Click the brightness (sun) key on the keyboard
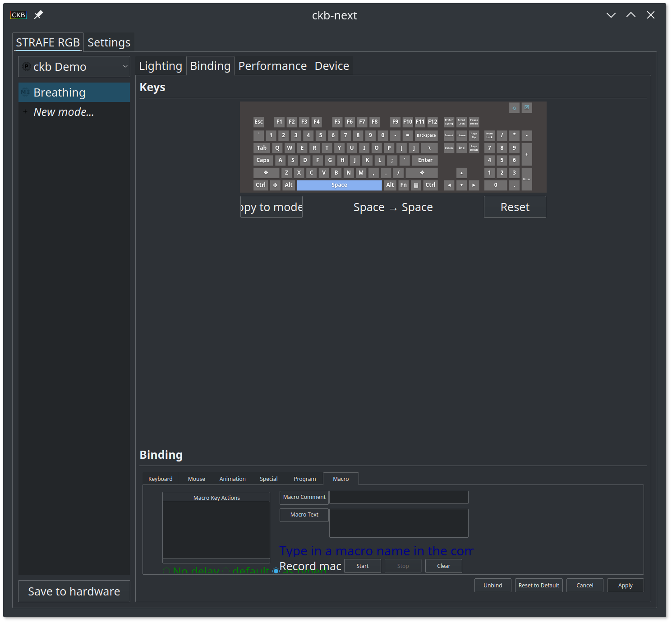Image resolution: width=672 pixels, height=623 pixels. (514, 108)
